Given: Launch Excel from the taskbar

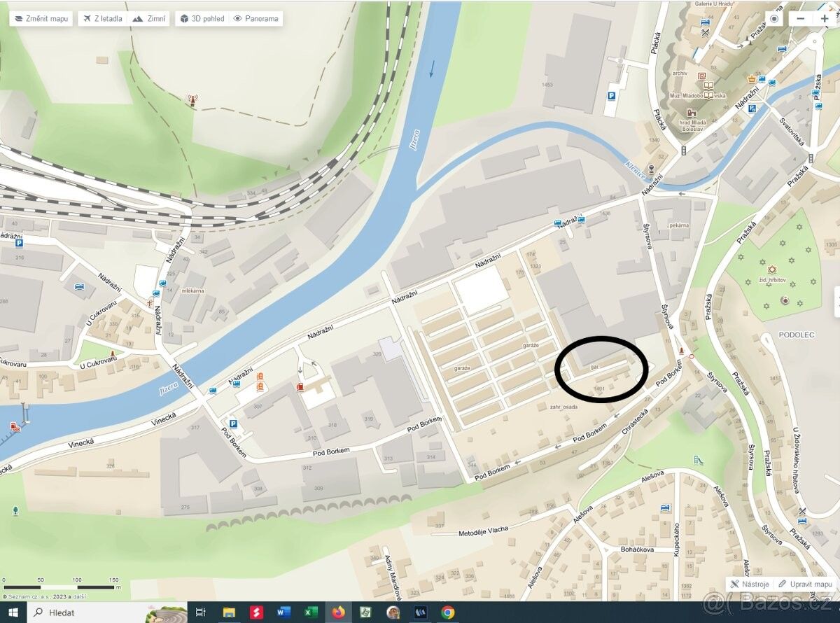Looking at the screenshot, I should click(x=311, y=612).
